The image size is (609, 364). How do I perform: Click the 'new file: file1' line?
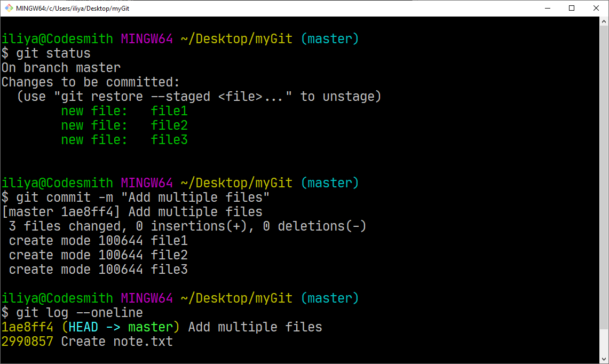(x=124, y=111)
